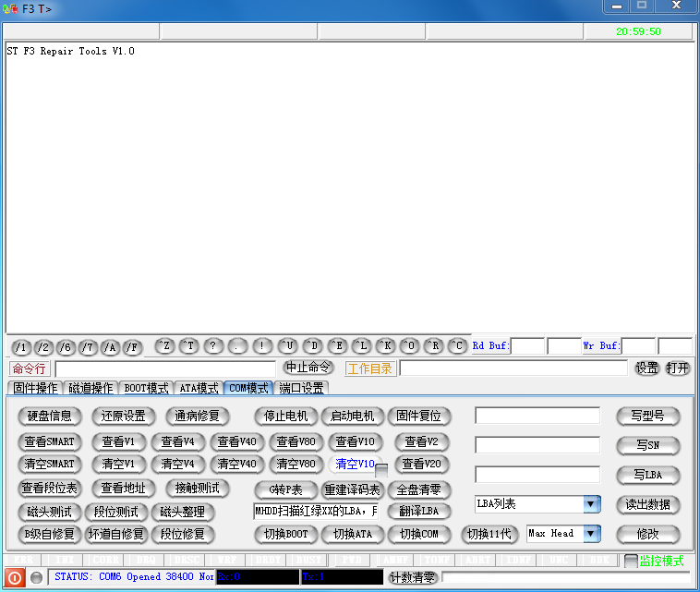Open the 端口设置 tab

[301, 388]
